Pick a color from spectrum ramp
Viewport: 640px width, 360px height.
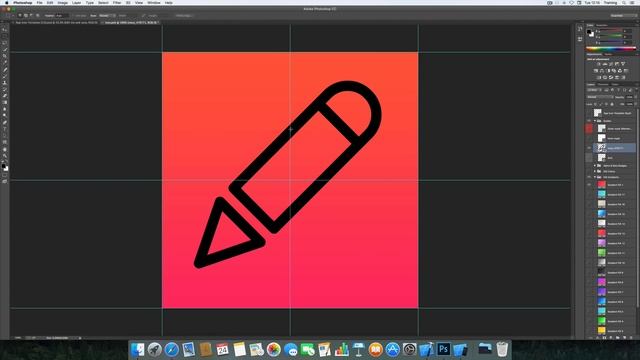coord(611,49)
